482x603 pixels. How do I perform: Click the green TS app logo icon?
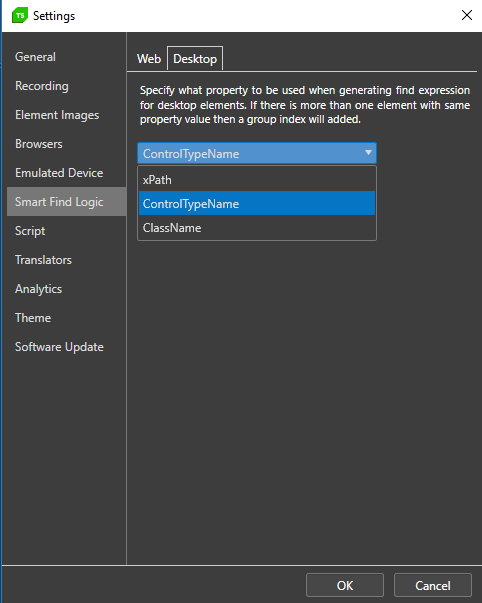[20, 15]
